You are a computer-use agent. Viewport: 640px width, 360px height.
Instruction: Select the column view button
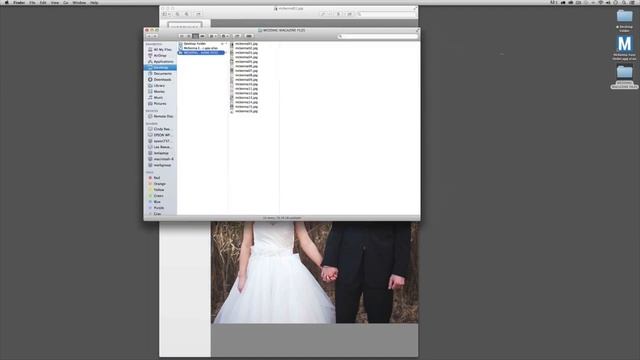(x=195, y=36)
